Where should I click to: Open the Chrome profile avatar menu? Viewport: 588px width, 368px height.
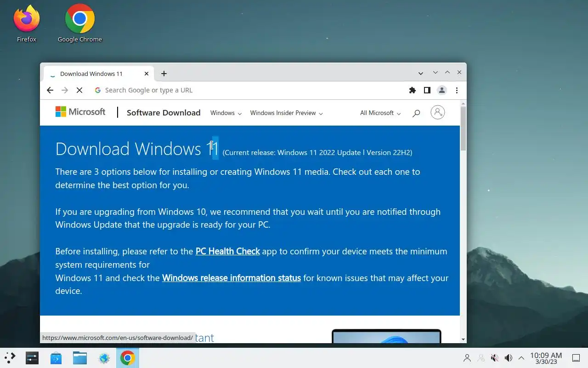tap(442, 90)
